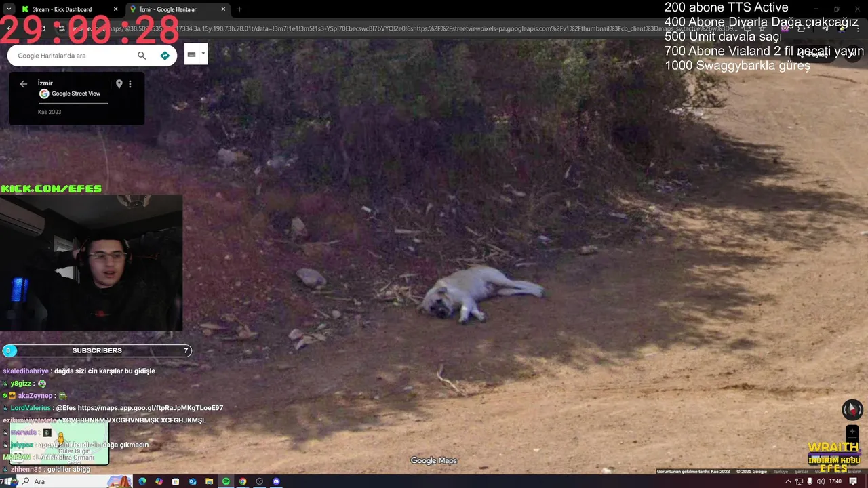
Task: Click the keyboard input tools icon
Action: (x=191, y=54)
